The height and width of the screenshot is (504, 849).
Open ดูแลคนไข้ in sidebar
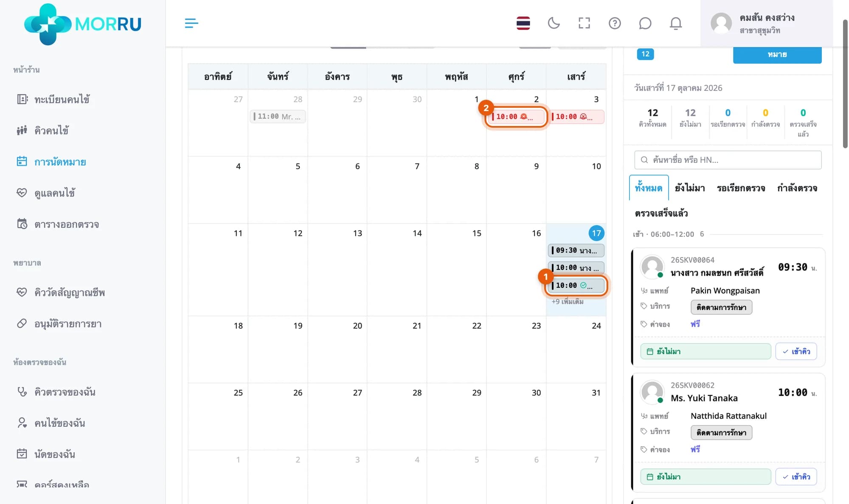pyautogui.click(x=46, y=193)
